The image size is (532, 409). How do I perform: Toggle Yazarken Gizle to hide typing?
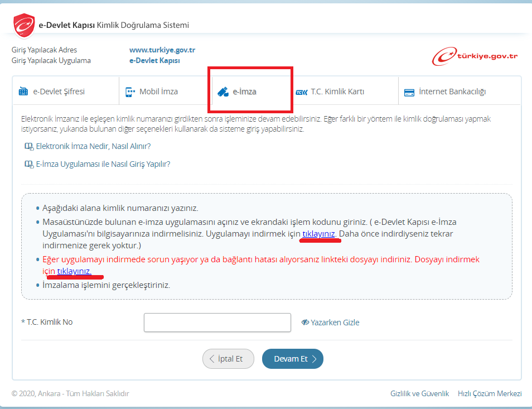coord(330,323)
